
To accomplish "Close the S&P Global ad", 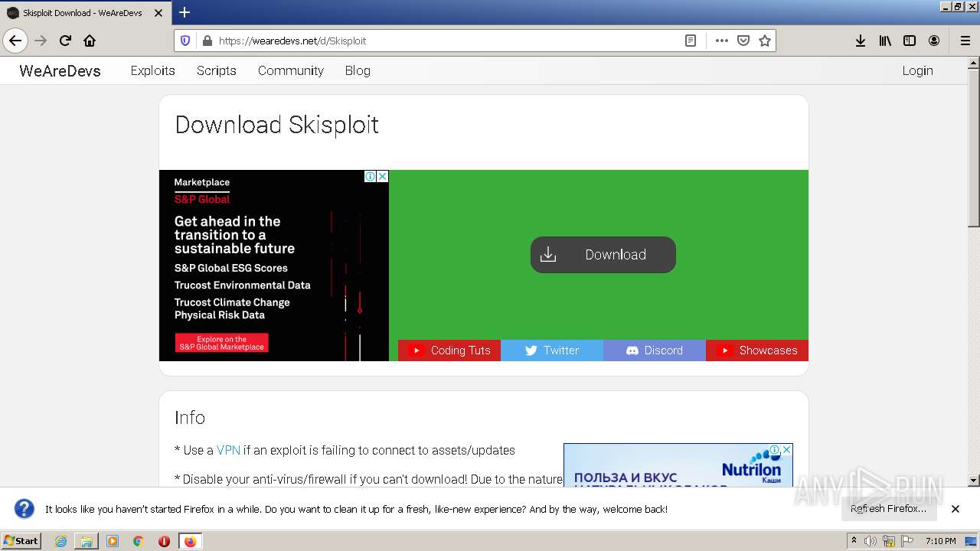I will tap(383, 176).
